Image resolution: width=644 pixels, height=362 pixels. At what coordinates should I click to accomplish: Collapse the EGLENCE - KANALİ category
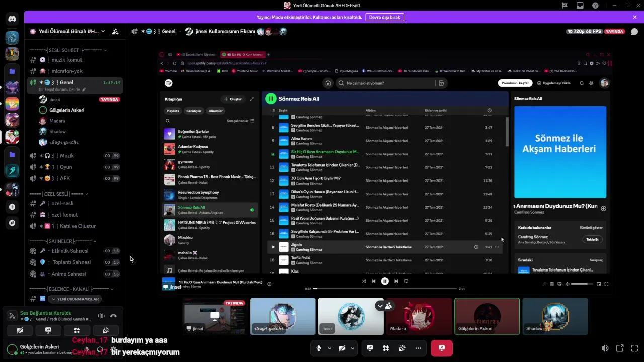pos(71,289)
